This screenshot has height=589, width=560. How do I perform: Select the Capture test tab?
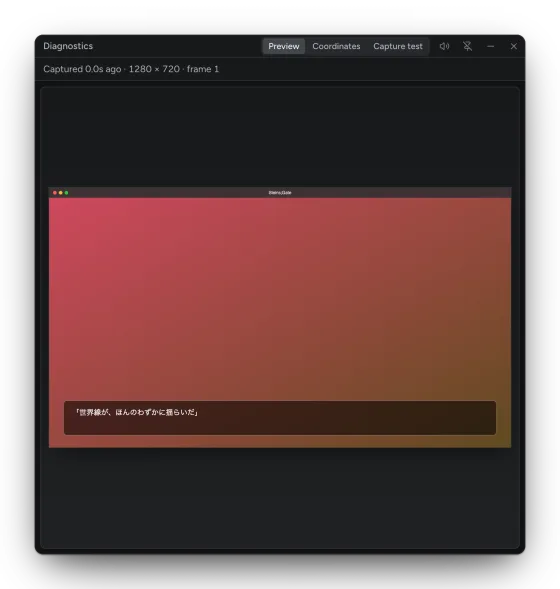pos(398,46)
